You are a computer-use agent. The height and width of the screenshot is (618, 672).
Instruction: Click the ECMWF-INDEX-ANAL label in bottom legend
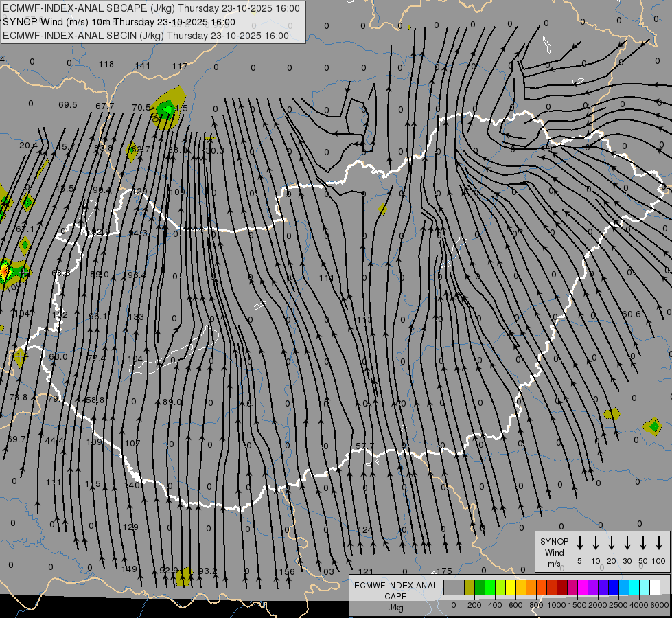click(395, 586)
